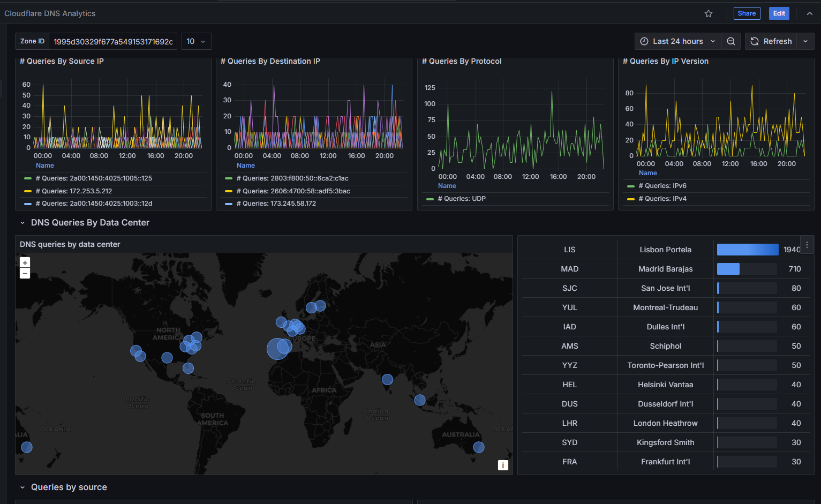Open the kebab menu on the data center table

(x=807, y=244)
